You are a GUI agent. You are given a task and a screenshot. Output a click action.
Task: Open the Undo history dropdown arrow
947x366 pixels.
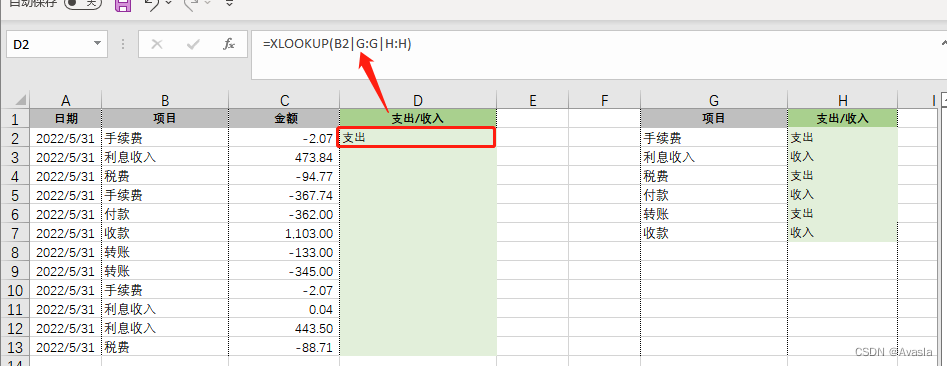point(169,4)
